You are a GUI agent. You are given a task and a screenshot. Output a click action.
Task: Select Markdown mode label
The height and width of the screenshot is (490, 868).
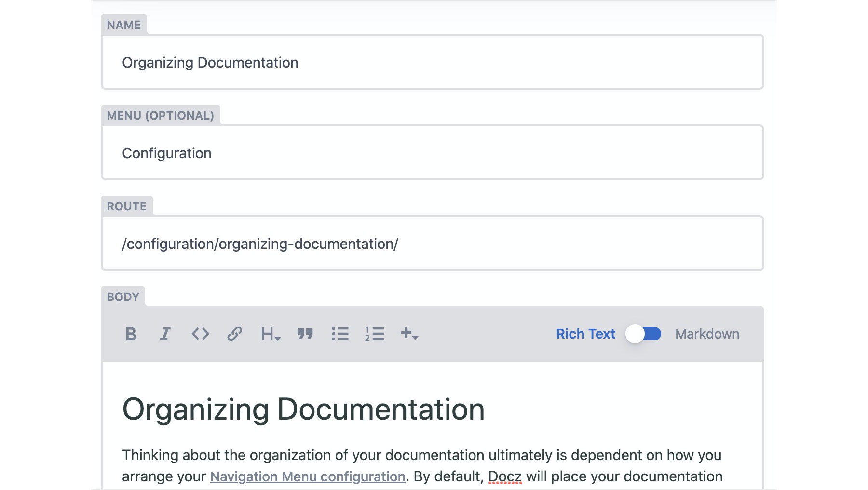click(x=707, y=334)
